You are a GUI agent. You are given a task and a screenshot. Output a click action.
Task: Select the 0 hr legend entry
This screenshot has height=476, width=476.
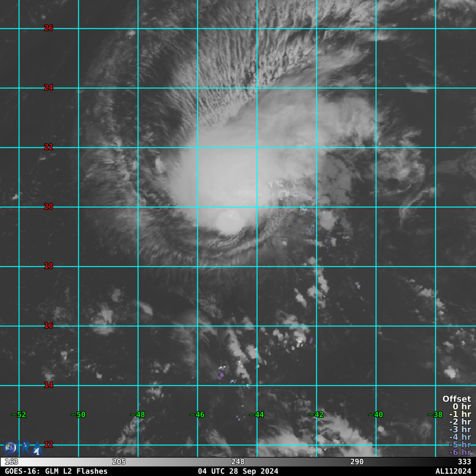(462, 407)
